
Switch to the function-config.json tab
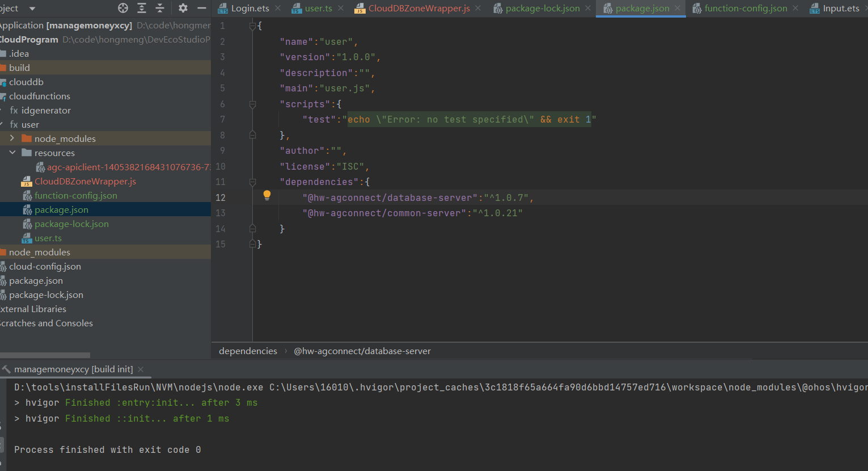click(x=746, y=9)
